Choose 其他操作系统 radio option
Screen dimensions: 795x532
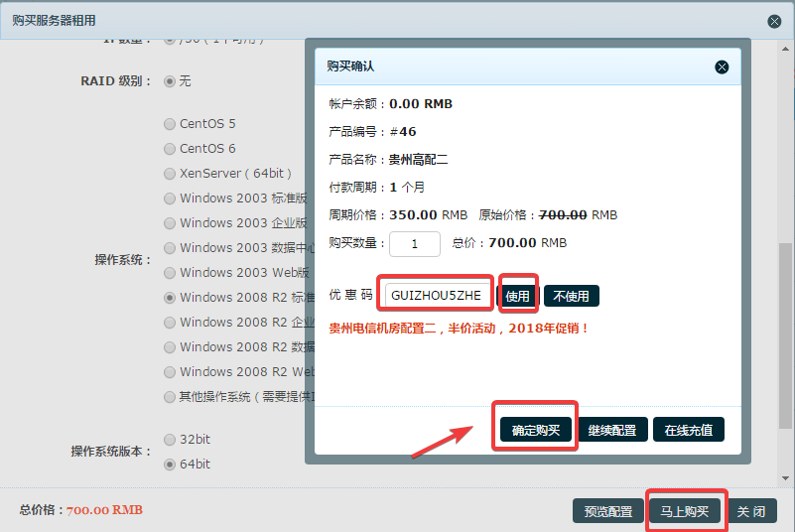[x=169, y=397]
